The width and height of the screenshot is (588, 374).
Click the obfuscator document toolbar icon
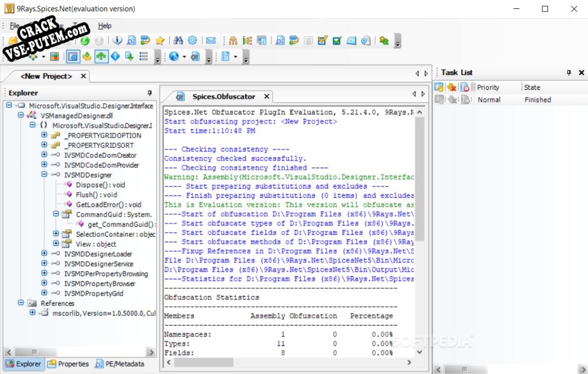coord(195,57)
